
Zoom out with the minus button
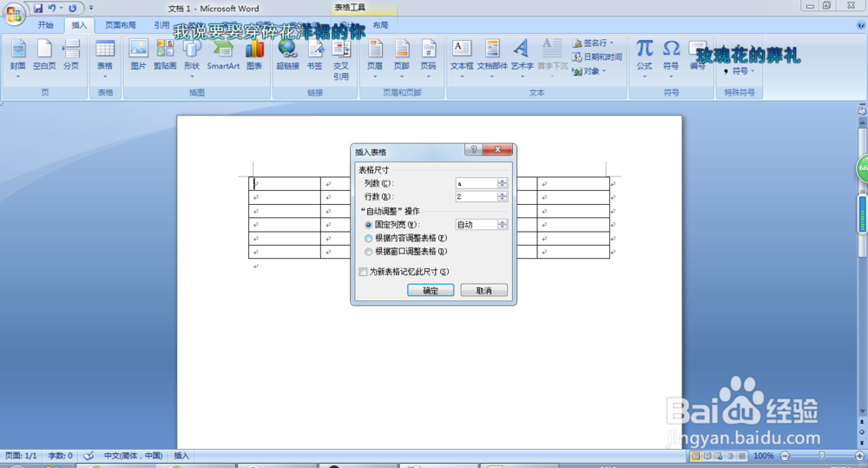tap(785, 456)
